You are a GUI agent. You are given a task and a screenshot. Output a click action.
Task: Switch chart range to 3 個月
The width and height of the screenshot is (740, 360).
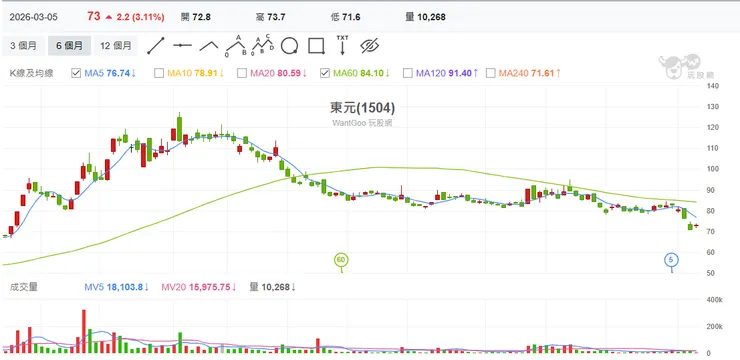coord(23,46)
